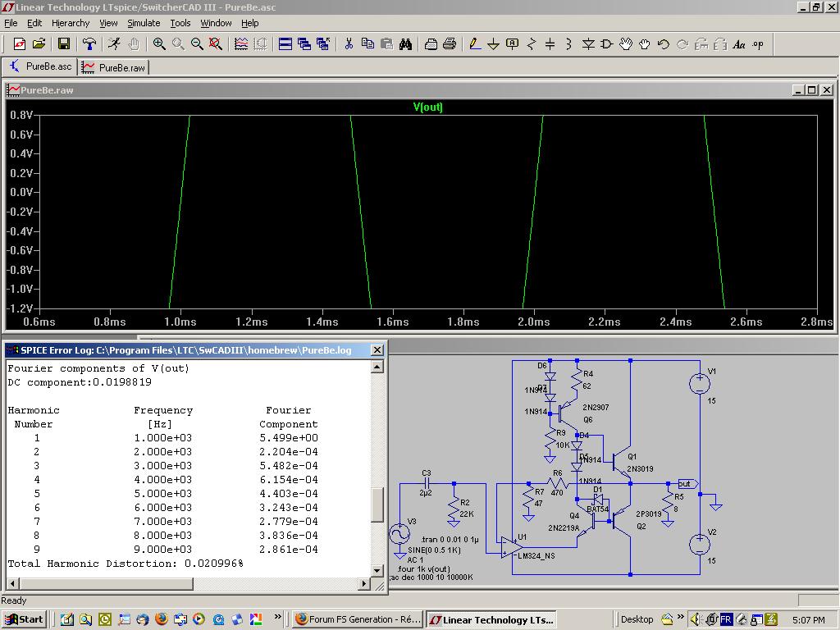Click the V(out) trace label
This screenshot has width=840, height=630.
[427, 107]
